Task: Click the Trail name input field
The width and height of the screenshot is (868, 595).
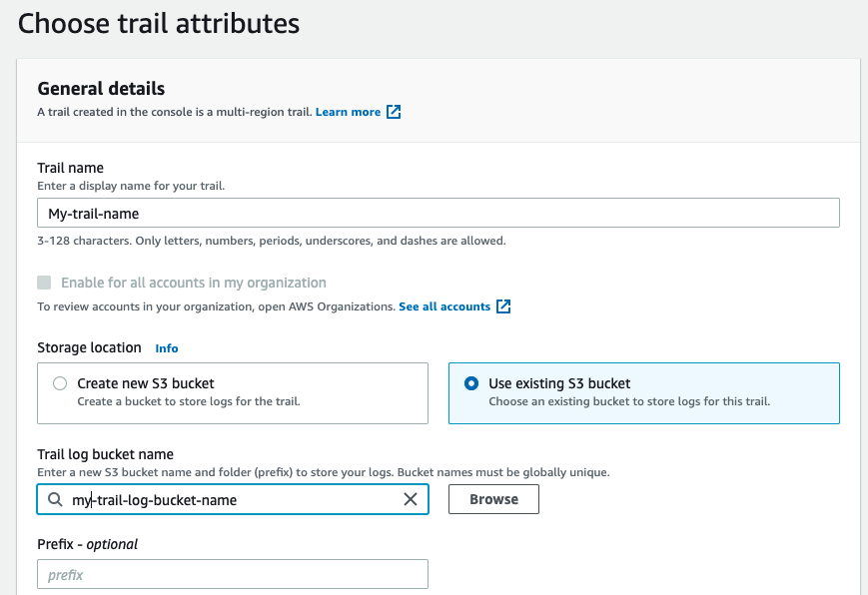Action: click(437, 214)
